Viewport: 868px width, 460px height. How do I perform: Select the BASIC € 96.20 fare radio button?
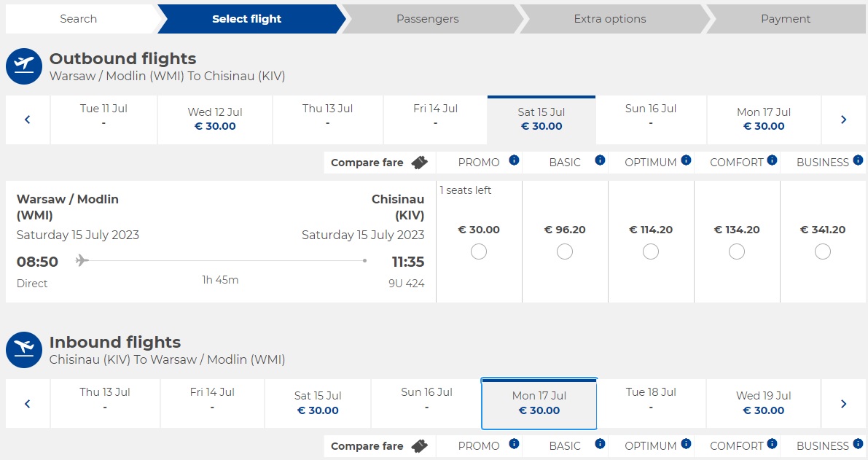click(x=565, y=252)
